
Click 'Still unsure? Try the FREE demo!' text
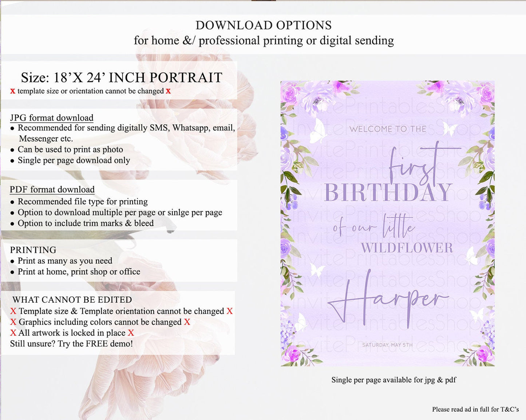point(71,344)
